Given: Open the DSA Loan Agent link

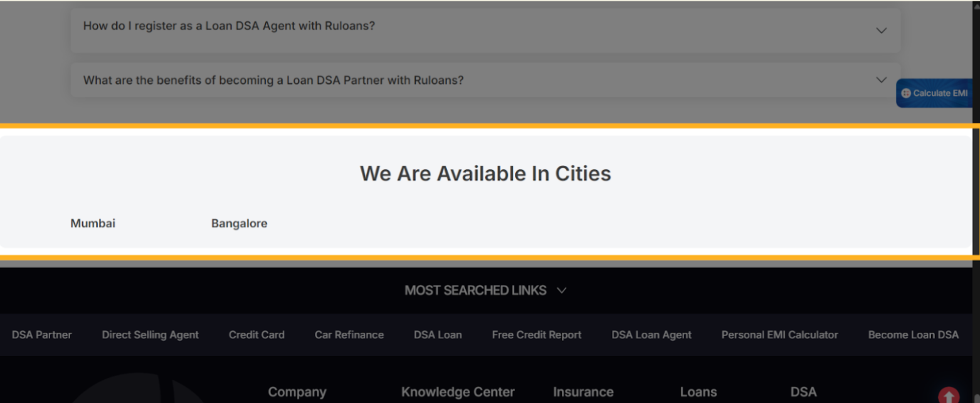Looking at the screenshot, I should (x=651, y=335).
